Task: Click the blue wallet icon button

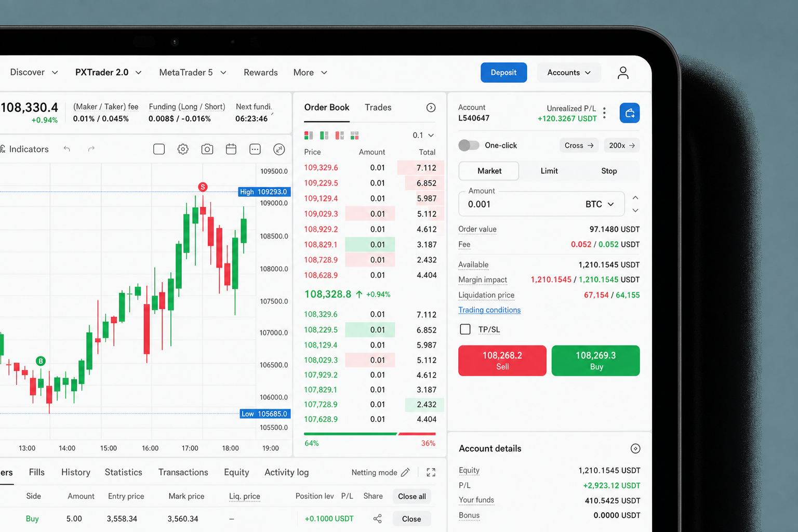Action: click(x=630, y=113)
